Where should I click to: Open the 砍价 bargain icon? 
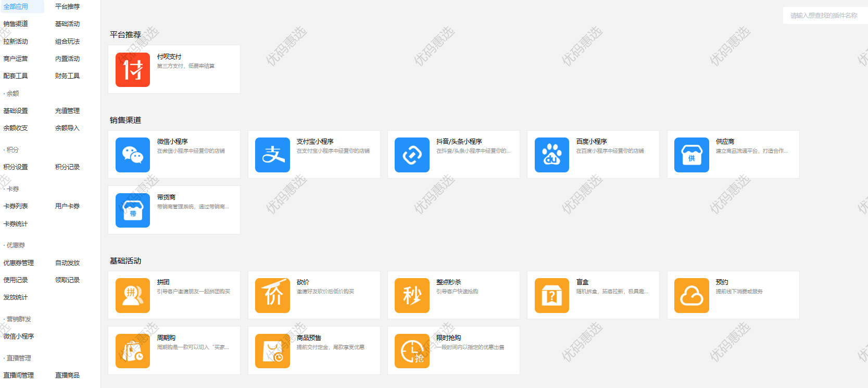pos(272,295)
